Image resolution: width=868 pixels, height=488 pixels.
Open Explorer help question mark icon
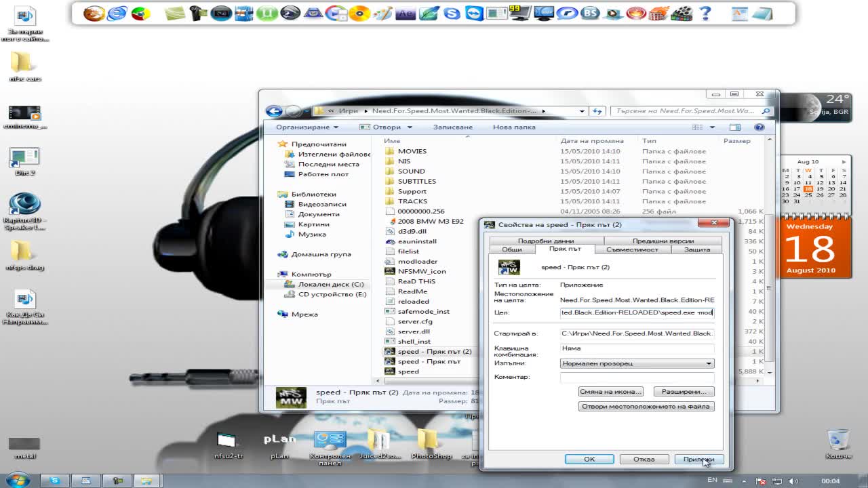(759, 127)
